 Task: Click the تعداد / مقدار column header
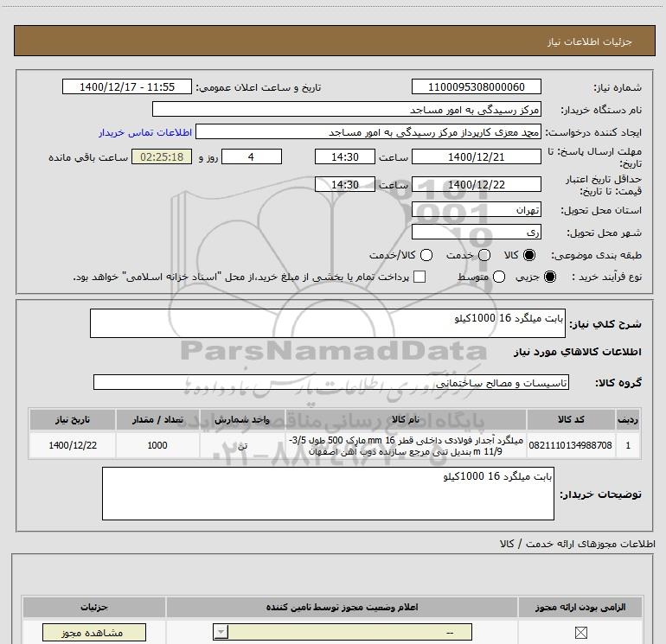(x=157, y=419)
